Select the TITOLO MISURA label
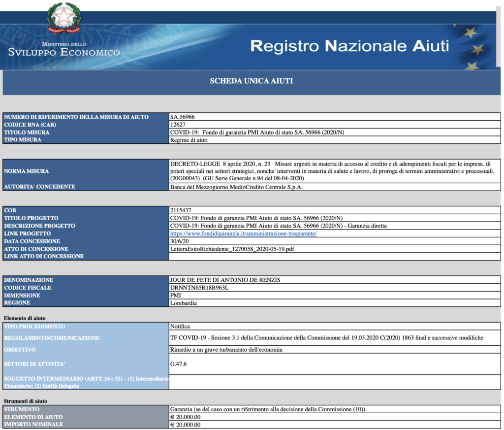Viewport: 504px width, 430px height. coord(27,132)
